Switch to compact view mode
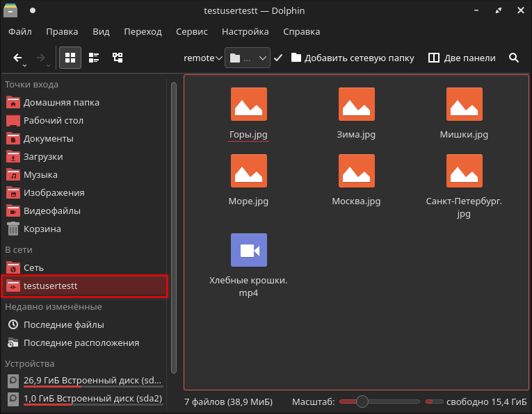Screen dimensions: 532x414 click(x=94, y=58)
